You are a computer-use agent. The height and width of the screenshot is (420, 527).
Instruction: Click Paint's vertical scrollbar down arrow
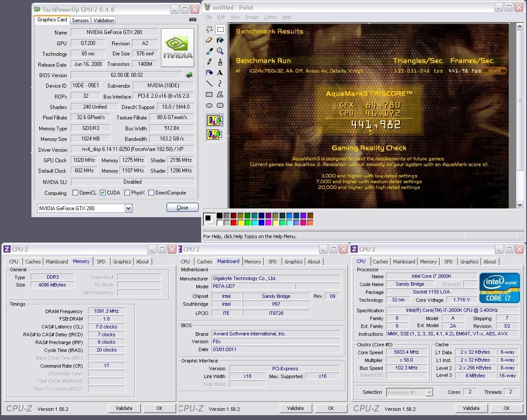(520, 205)
